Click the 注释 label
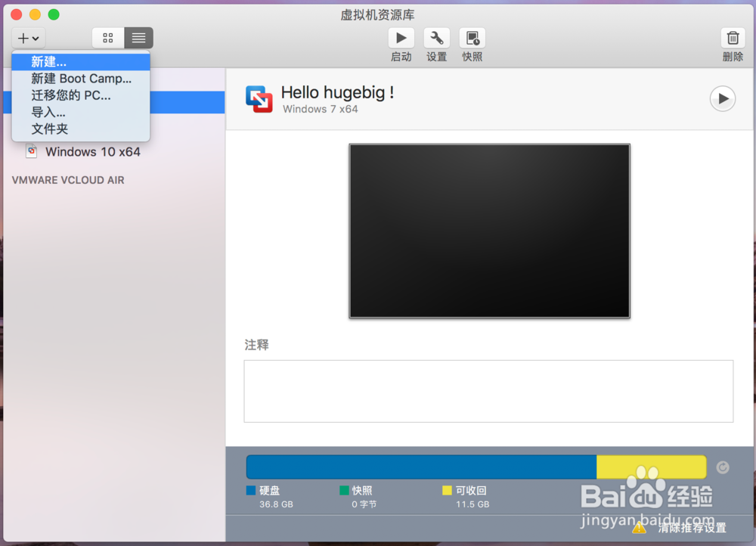 tap(256, 345)
